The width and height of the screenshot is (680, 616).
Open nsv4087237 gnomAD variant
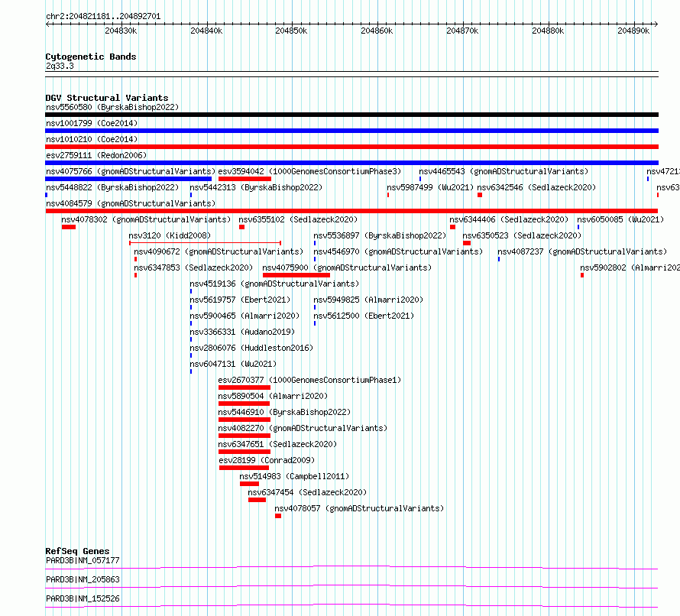(582, 251)
